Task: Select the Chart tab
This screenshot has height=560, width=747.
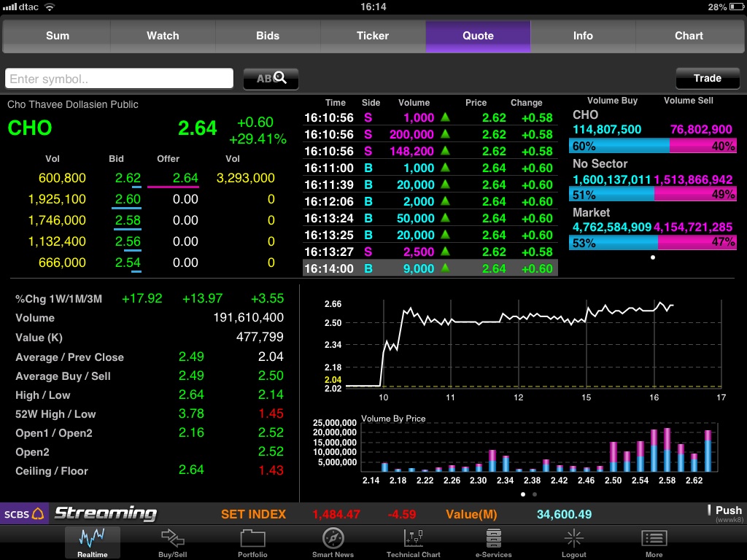Action: point(689,36)
